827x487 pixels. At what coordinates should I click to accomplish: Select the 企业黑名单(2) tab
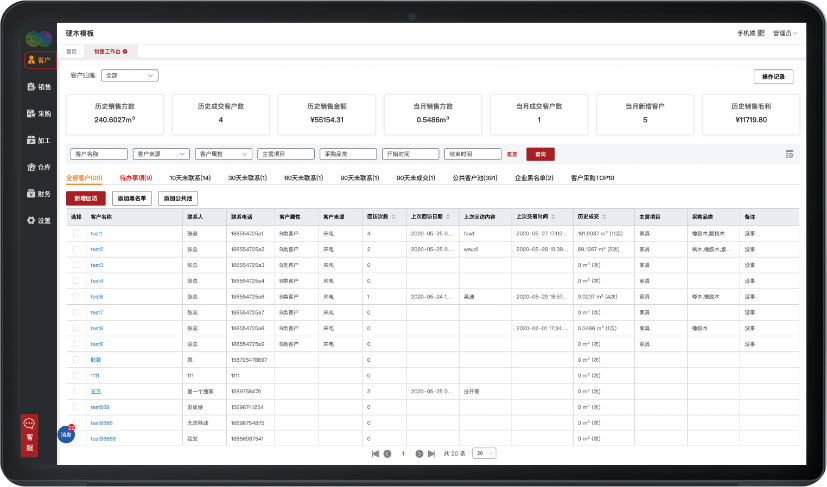534,178
